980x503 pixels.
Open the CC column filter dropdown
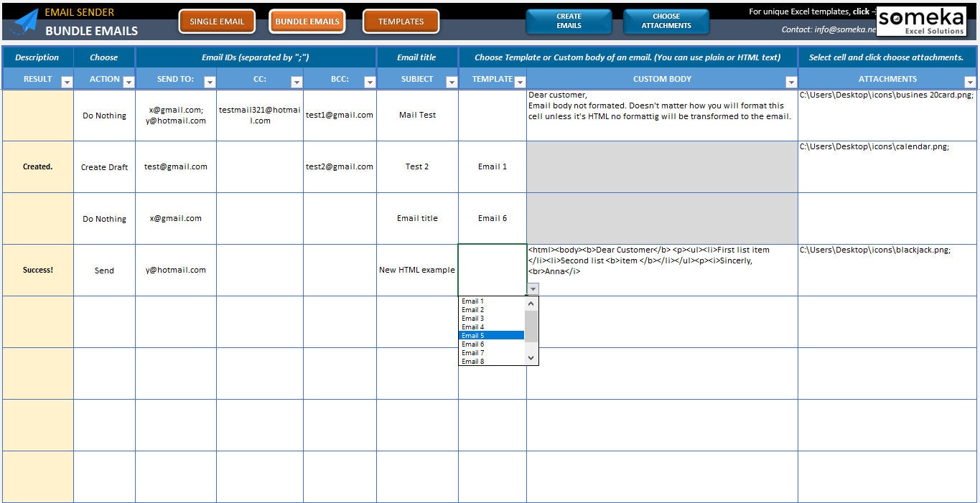click(297, 81)
